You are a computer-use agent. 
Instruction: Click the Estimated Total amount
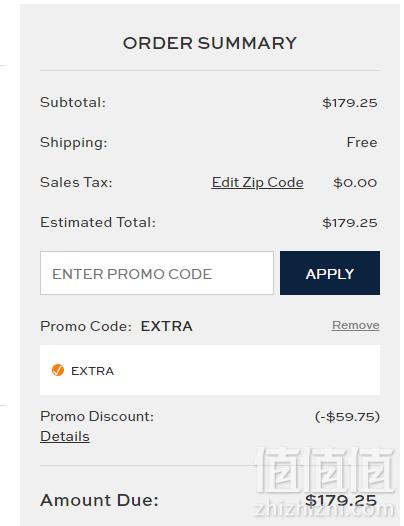pos(350,223)
